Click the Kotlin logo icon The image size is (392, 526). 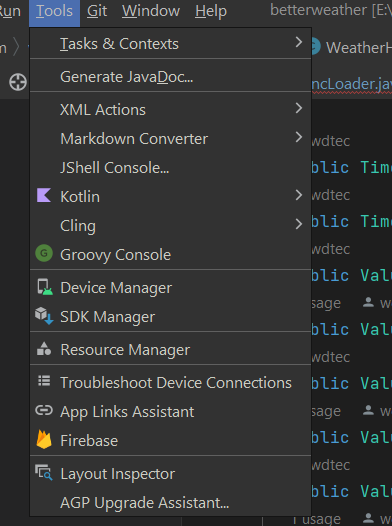[44, 196]
